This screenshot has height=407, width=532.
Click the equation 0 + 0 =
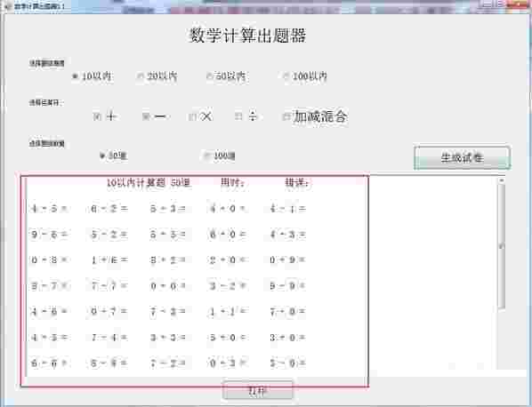click(x=168, y=285)
